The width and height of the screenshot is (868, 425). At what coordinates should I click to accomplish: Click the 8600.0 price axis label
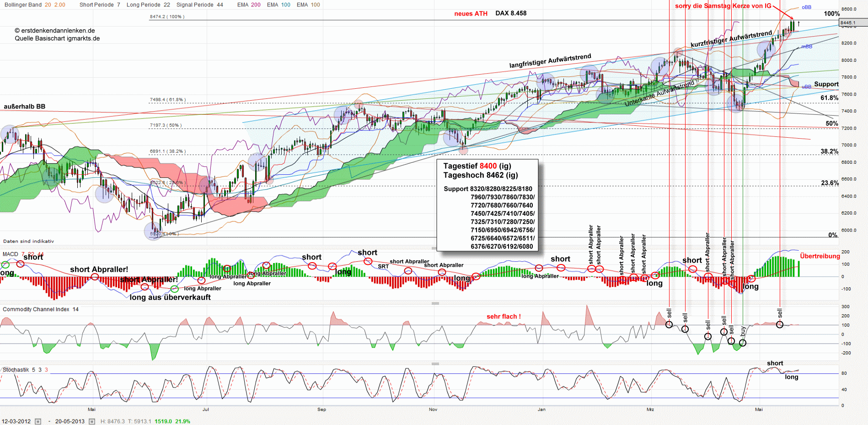point(849,9)
